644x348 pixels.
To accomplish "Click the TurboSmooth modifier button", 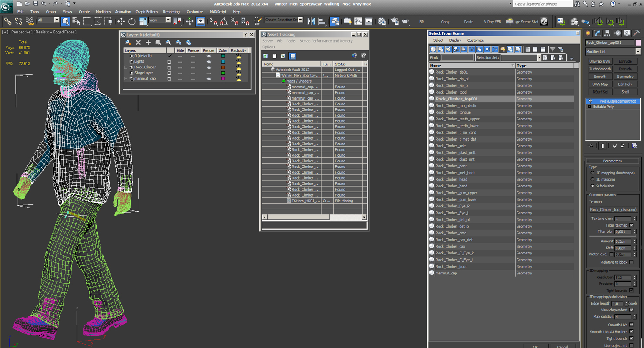I will tap(600, 69).
